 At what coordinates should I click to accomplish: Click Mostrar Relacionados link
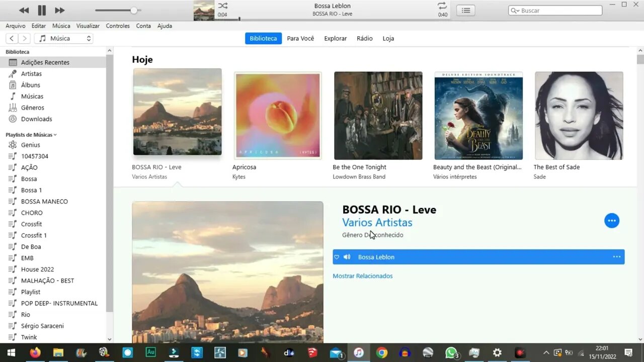[363, 276]
